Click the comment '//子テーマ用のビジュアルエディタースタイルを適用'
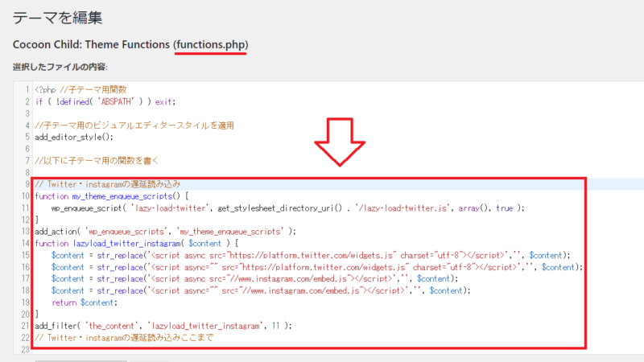 tap(134, 125)
